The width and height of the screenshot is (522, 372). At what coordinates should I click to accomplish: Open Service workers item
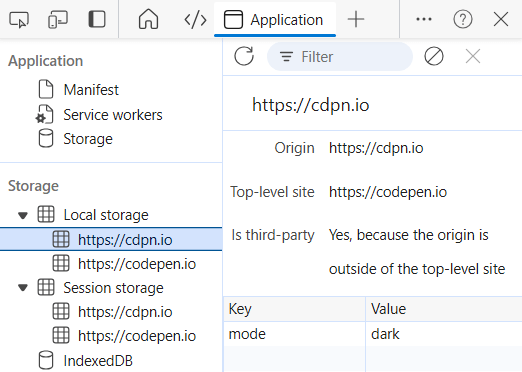click(x=113, y=115)
